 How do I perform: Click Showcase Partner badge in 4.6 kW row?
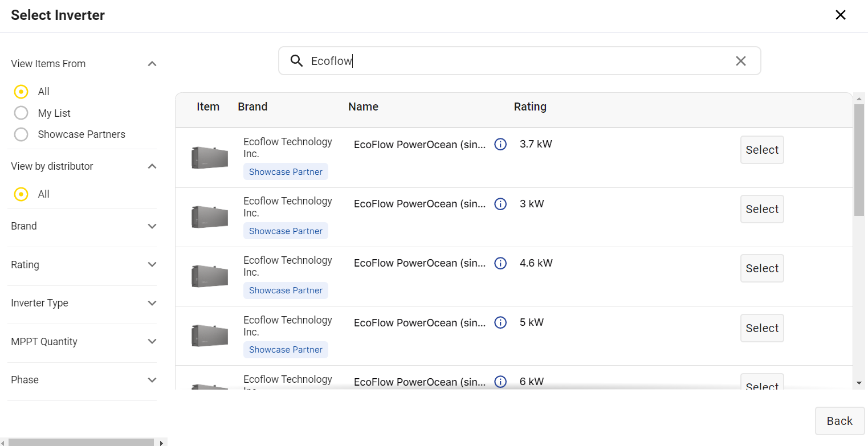click(x=286, y=290)
